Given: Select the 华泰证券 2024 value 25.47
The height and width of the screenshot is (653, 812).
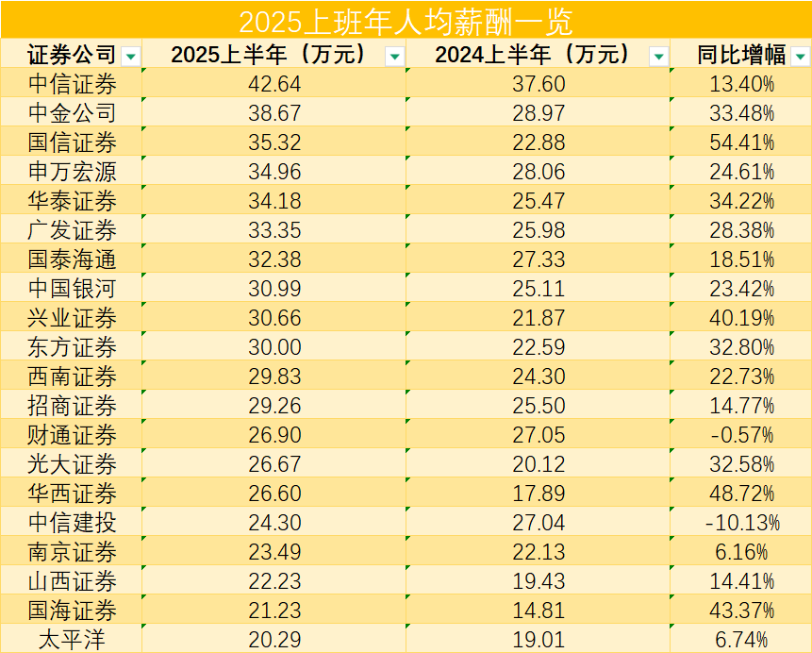Looking at the screenshot, I should (x=539, y=200).
